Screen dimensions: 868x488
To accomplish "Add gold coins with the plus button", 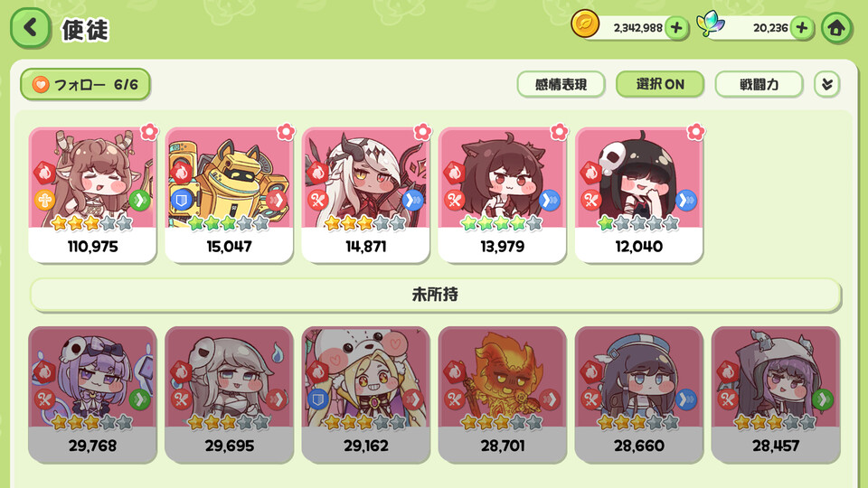I will point(676,28).
